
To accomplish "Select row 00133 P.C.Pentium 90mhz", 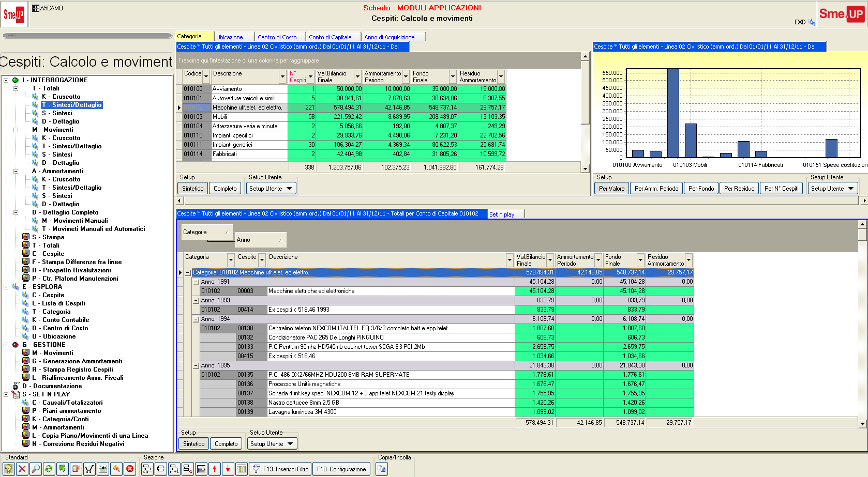I will (x=446, y=347).
